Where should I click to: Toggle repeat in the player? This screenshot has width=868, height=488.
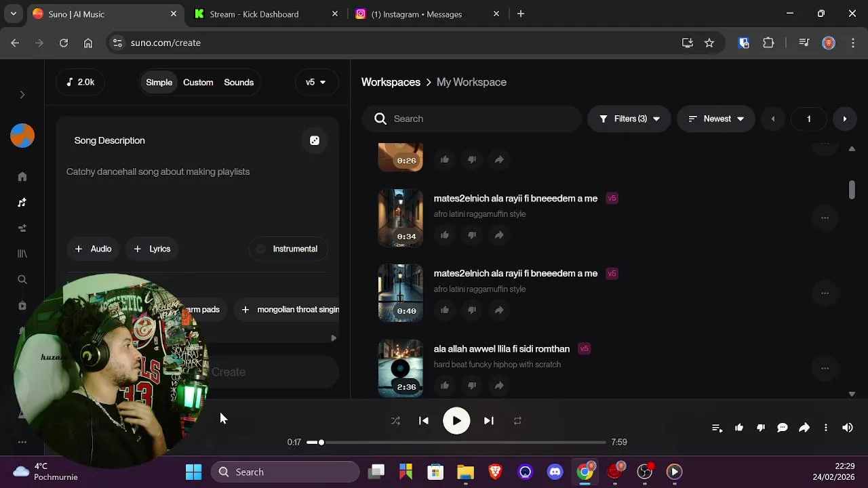pyautogui.click(x=517, y=421)
